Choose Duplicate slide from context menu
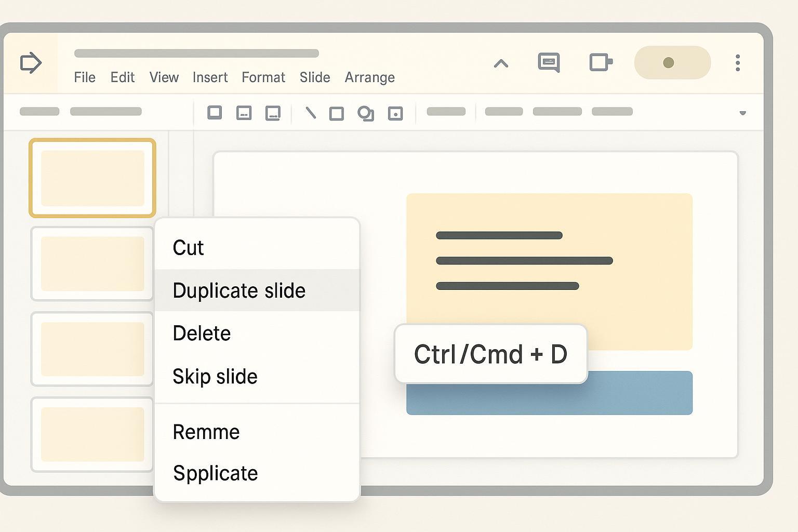Viewport: 798px width, 532px height. coord(239,290)
